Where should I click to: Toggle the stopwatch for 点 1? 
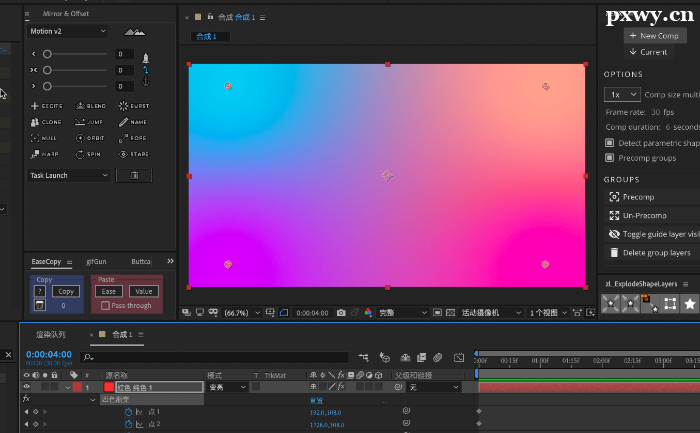(129, 412)
